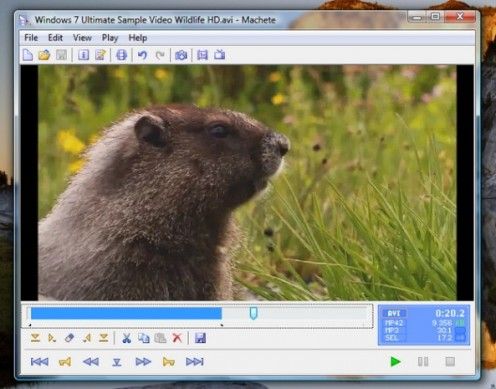
Task: Click the blue selected region of timeline
Action: (126, 313)
